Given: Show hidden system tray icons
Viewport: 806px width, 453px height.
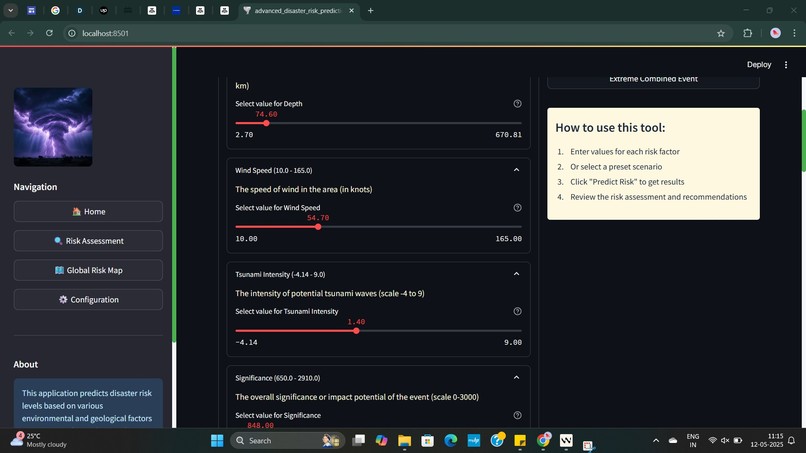Looking at the screenshot, I should pos(656,441).
